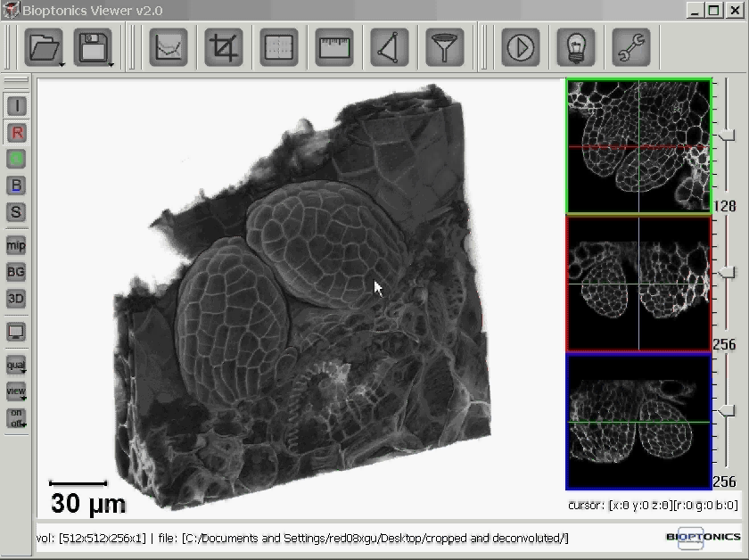Open the view dropdown in sidebar
Viewport: 749px width, 560px height.
point(16,391)
